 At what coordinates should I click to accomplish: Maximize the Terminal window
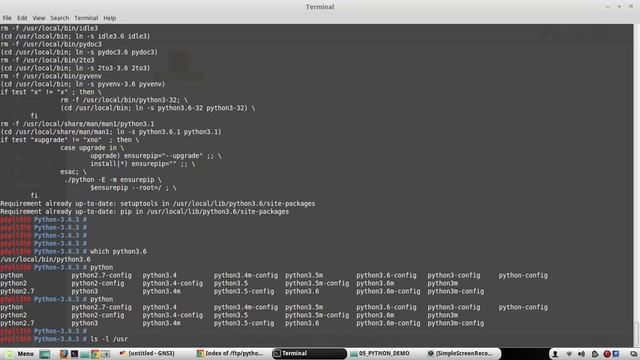[x=619, y=7]
